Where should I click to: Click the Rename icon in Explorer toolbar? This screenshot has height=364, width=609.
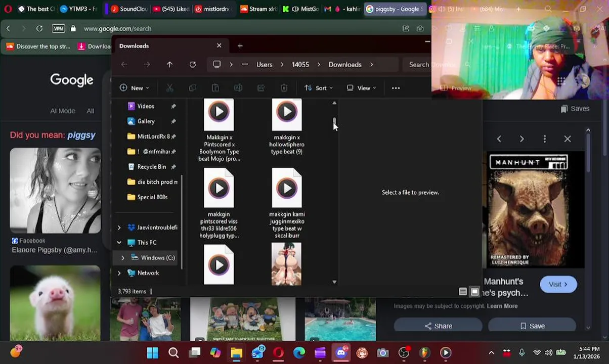[238, 88]
